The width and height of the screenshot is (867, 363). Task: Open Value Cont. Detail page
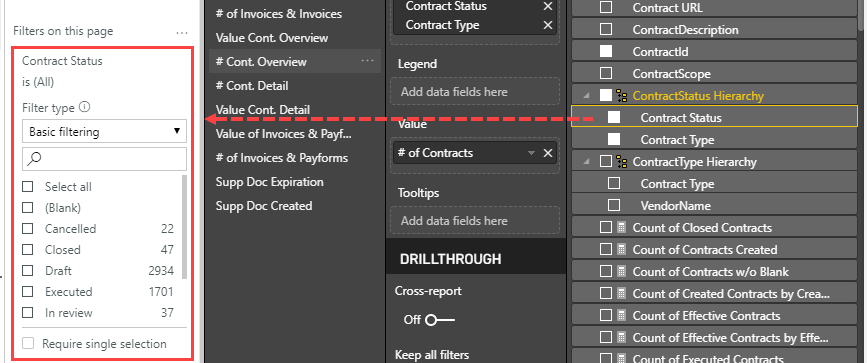pos(263,110)
